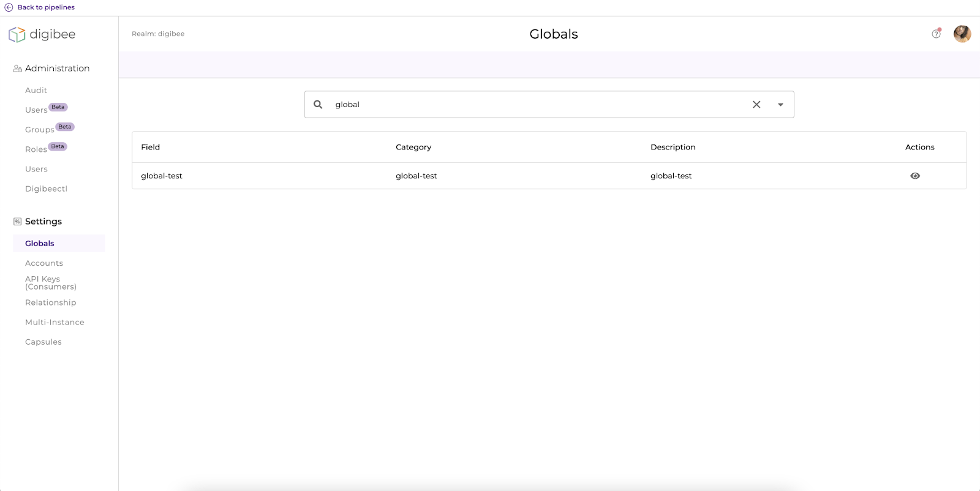Select the global-test row field

click(x=162, y=176)
